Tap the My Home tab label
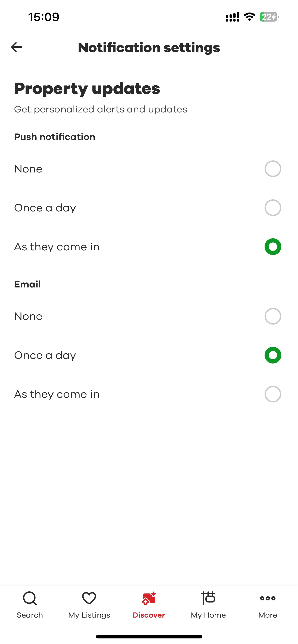Image resolution: width=298 pixels, height=644 pixels. [208, 615]
